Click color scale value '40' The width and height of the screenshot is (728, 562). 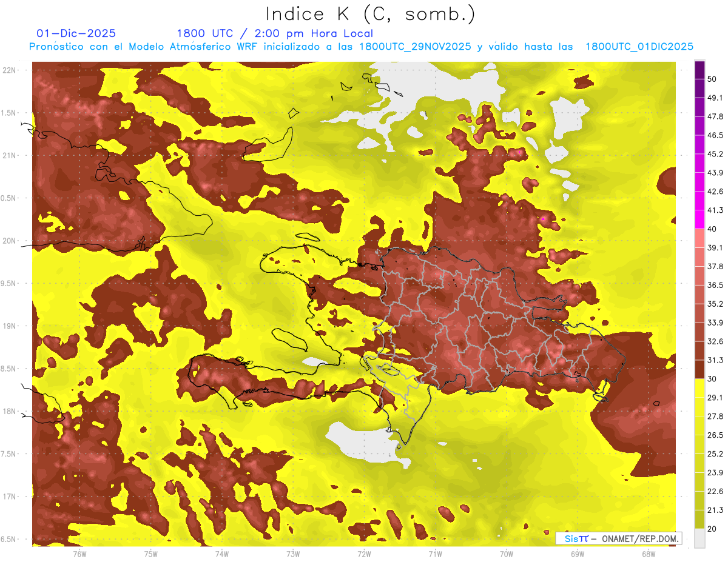click(713, 229)
